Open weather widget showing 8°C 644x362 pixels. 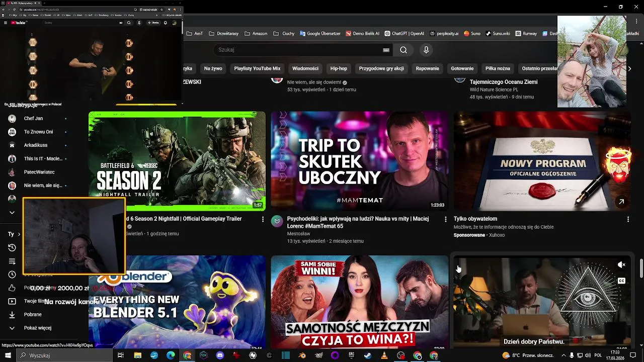coord(528,355)
